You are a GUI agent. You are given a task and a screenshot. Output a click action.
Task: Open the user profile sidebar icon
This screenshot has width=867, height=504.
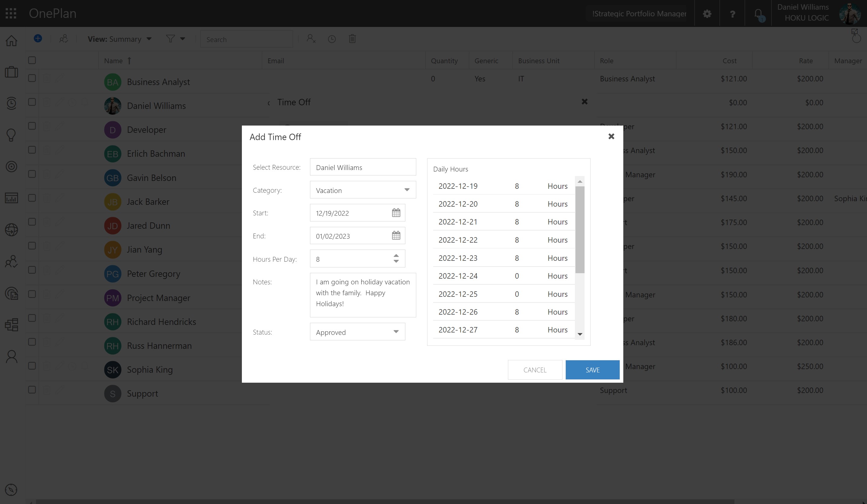(x=12, y=356)
